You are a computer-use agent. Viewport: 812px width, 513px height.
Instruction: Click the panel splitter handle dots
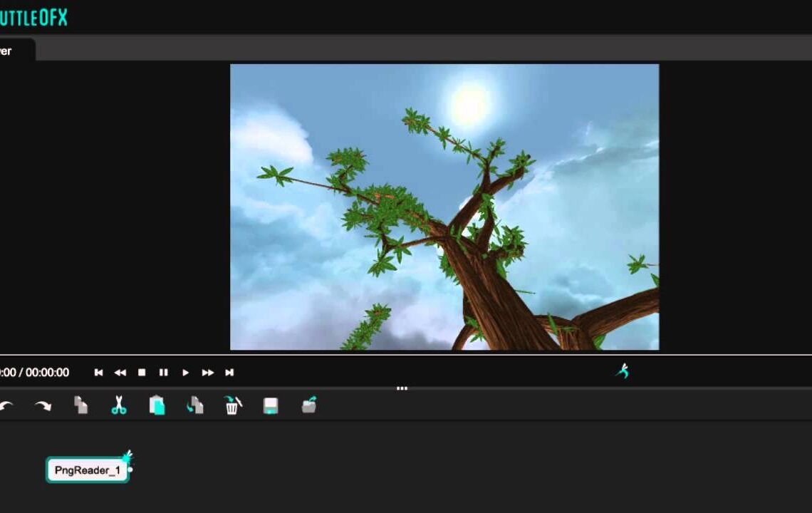click(x=402, y=388)
